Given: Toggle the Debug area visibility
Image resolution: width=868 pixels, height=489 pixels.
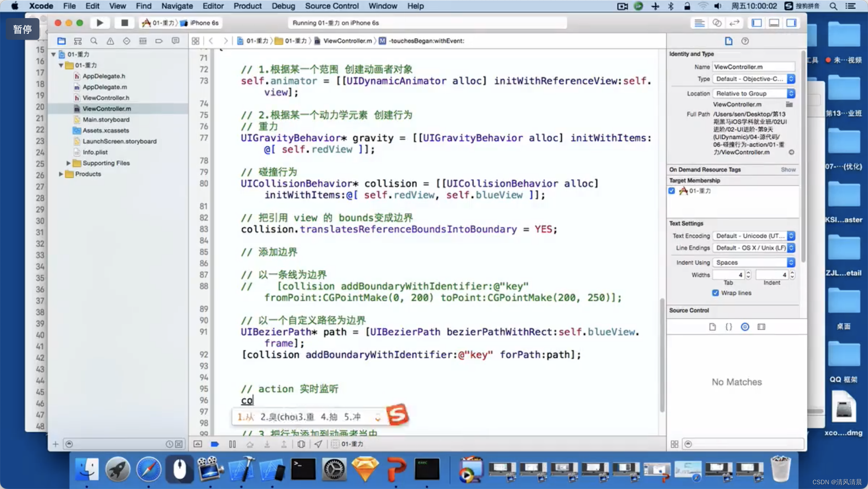Looking at the screenshot, I should coord(774,23).
